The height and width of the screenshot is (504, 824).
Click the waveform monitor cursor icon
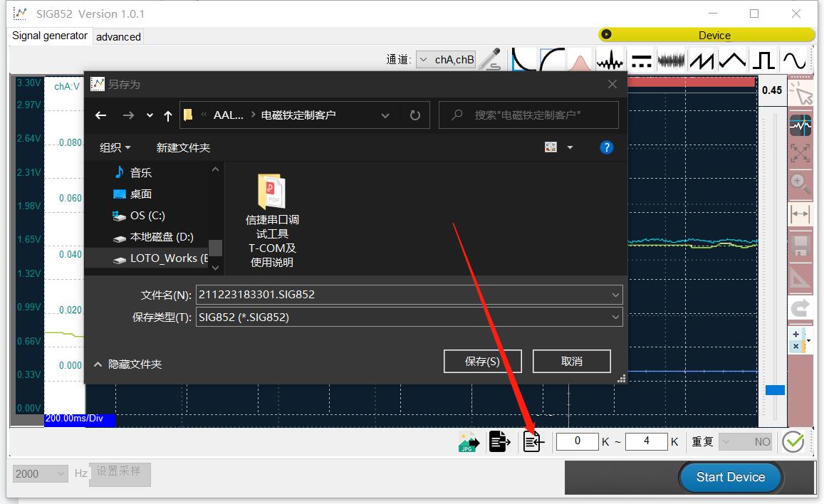tap(801, 125)
